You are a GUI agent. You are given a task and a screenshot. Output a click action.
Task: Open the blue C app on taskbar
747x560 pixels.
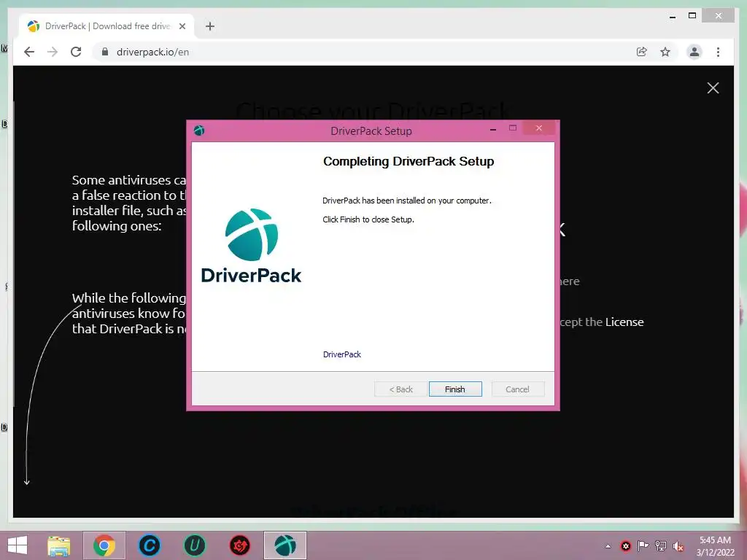[149, 545]
